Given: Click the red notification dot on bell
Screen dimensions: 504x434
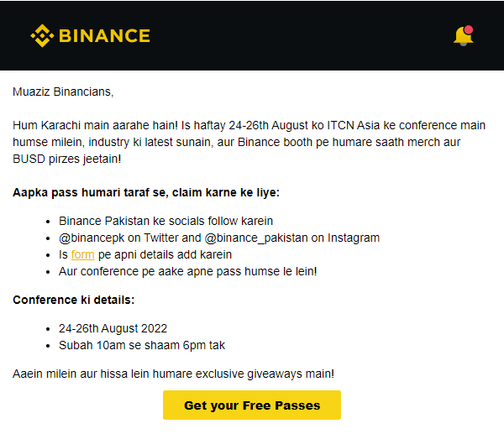Looking at the screenshot, I should click(x=469, y=29).
